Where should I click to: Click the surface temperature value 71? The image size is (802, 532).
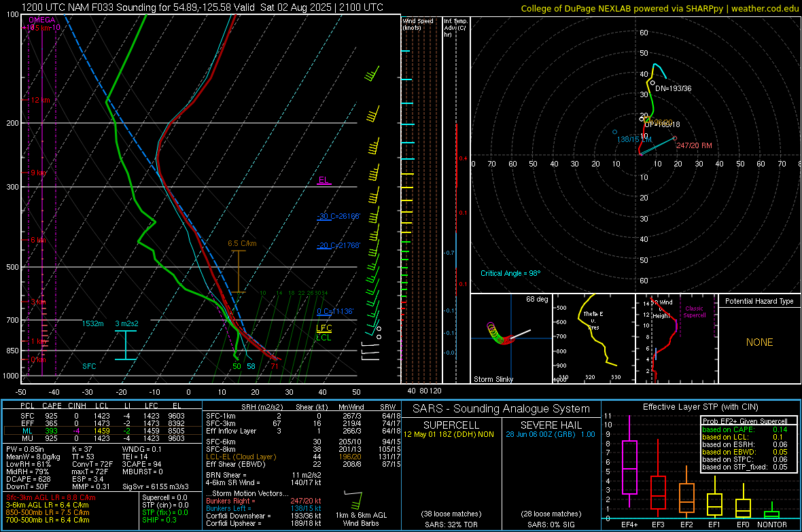click(275, 366)
